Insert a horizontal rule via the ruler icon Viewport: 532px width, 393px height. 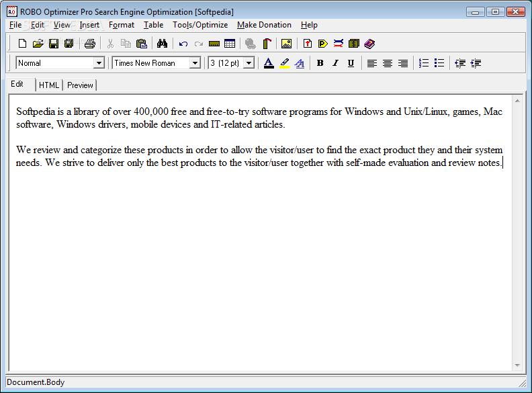tap(214, 44)
